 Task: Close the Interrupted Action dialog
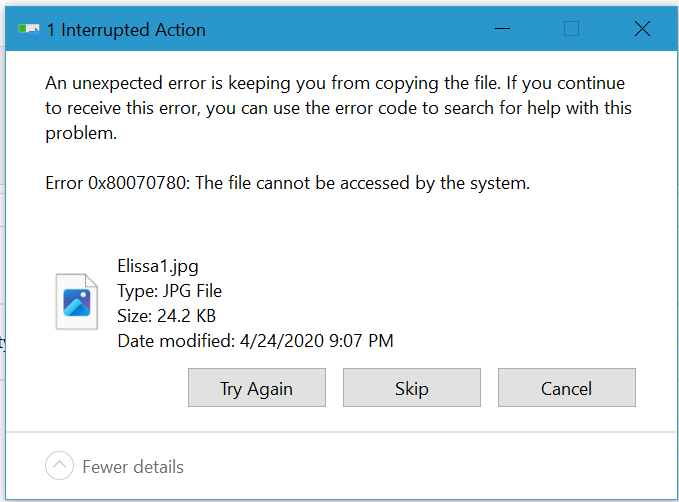642,29
